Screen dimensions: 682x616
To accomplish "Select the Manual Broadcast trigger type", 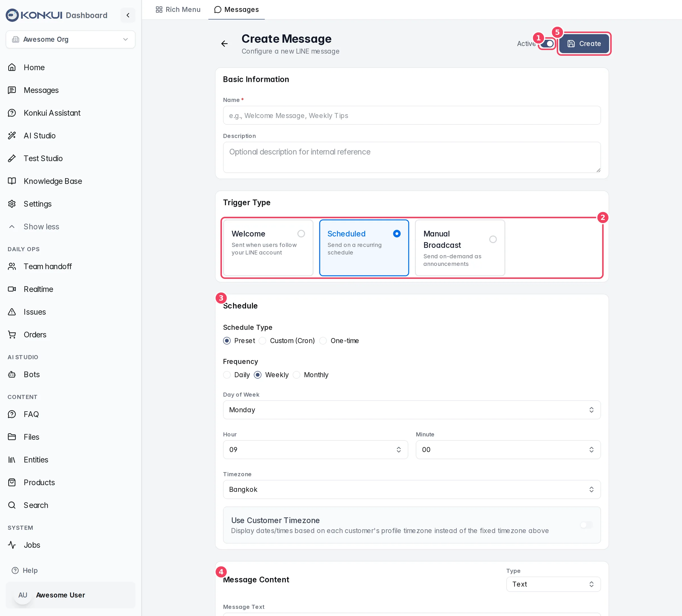I will [x=460, y=248].
